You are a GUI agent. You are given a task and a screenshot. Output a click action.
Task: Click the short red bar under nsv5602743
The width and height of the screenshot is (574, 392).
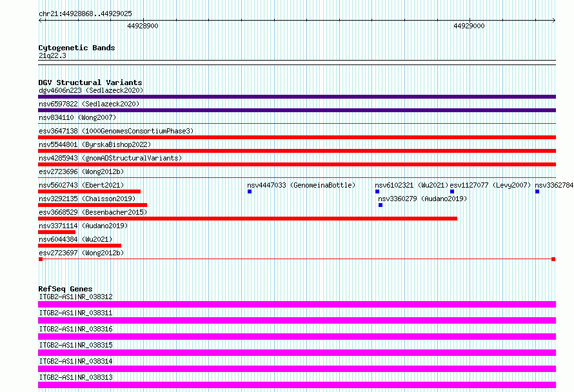[x=89, y=191]
